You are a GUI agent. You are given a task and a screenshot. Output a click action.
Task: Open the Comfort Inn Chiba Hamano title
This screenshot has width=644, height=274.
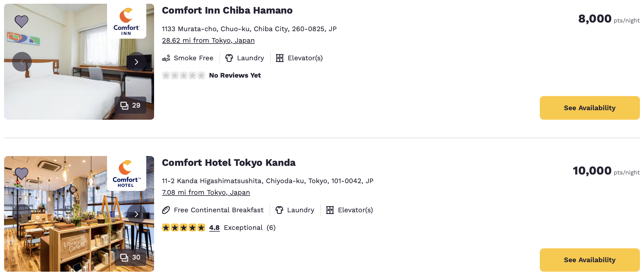(x=227, y=10)
